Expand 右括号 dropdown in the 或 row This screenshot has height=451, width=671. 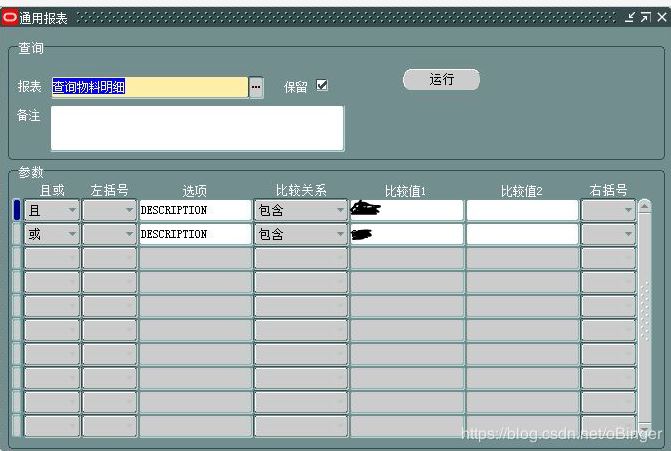[x=608, y=234]
